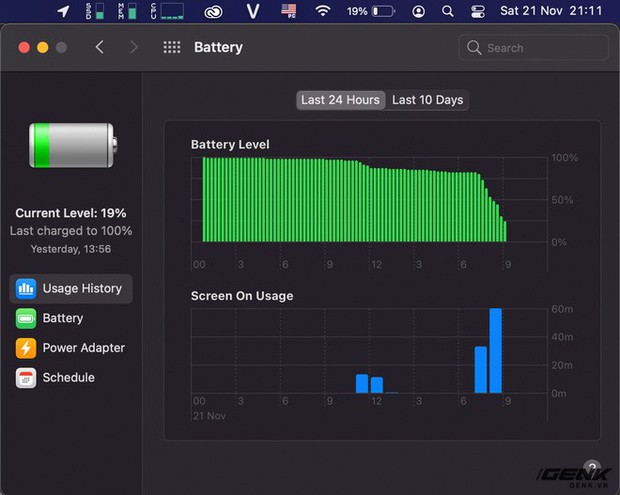
Task: Click the 21 Nov date label
Action: pyautogui.click(x=209, y=416)
